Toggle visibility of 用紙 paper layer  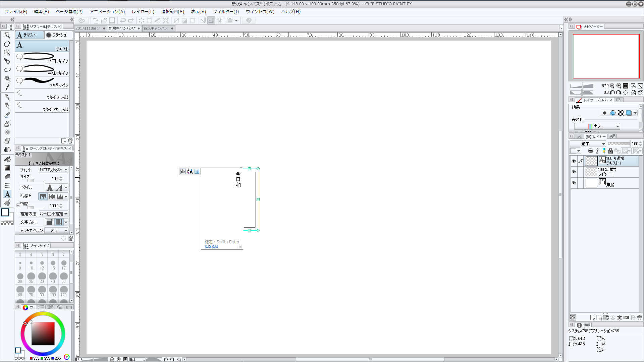tap(574, 183)
